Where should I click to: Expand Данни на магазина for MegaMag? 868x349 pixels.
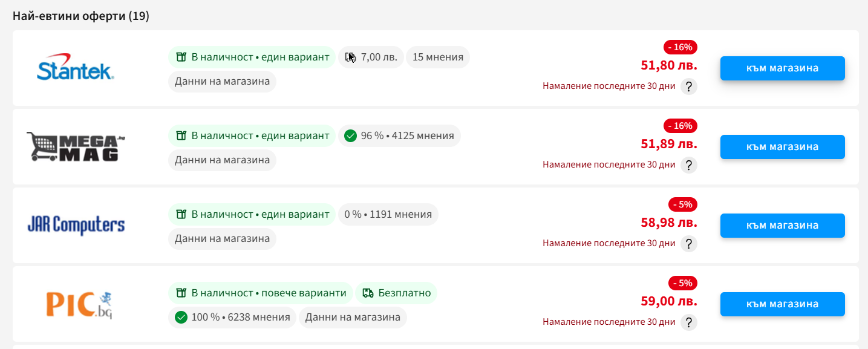coord(222,160)
